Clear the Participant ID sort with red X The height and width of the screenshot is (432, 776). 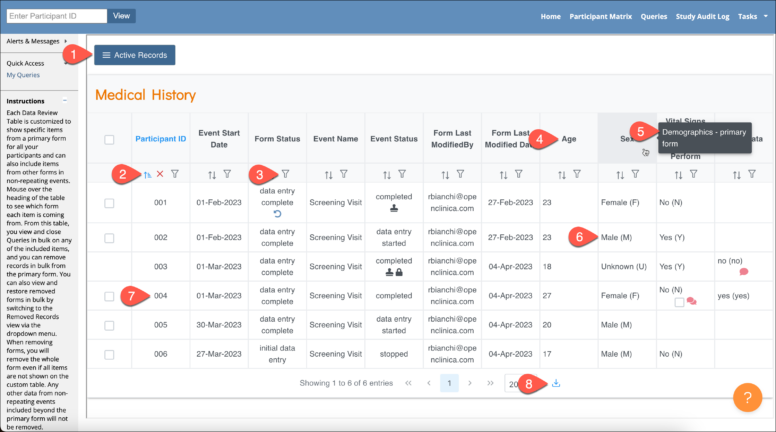[160, 174]
